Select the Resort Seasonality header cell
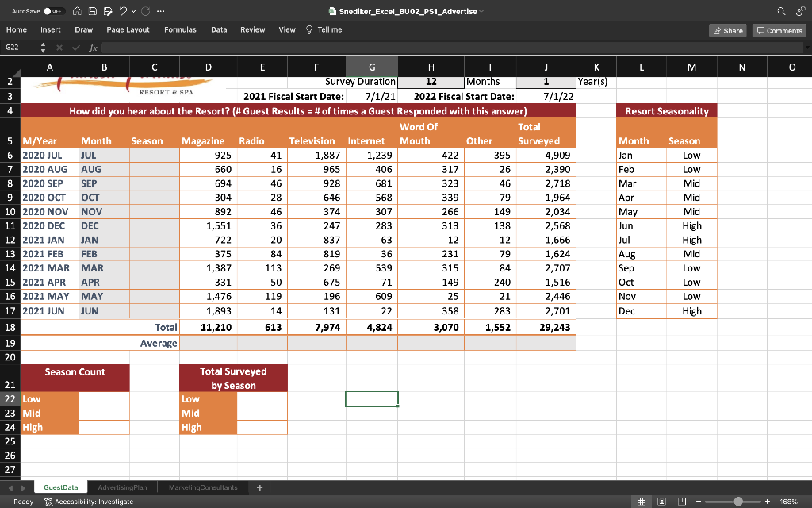Viewport: 812px width, 508px height. pos(666,111)
